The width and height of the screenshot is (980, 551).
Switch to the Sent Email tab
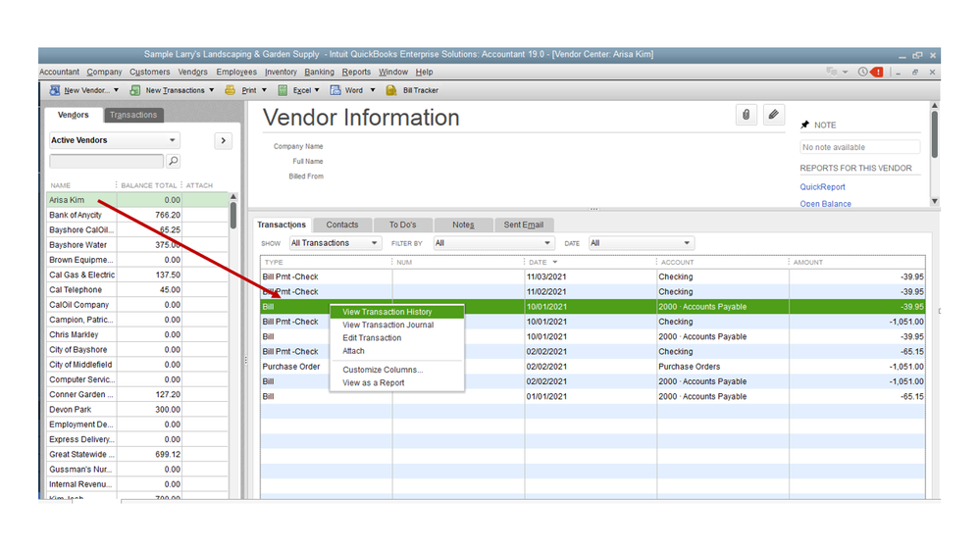click(x=524, y=225)
